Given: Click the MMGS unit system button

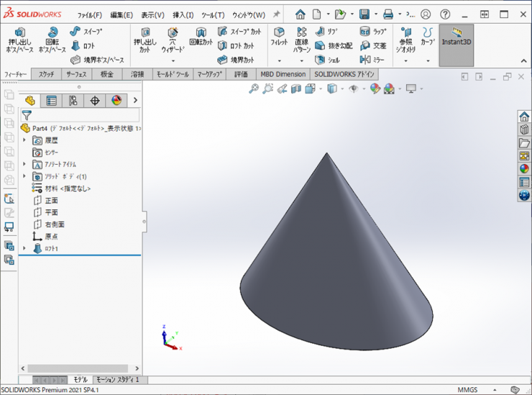Looking at the screenshot, I should coord(467,389).
